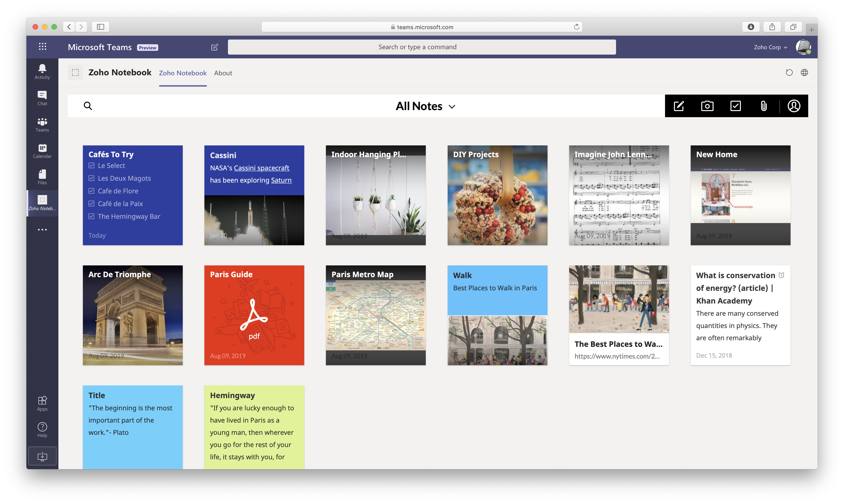Viewport: 844px width, 504px height.
Task: Click the notes search magnifier icon
Action: tap(88, 106)
